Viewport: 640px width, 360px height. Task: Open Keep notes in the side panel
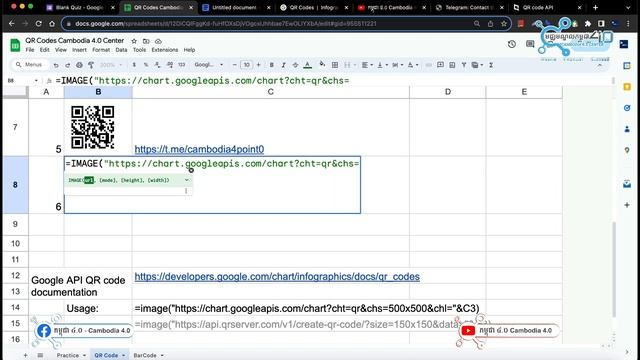click(x=627, y=87)
